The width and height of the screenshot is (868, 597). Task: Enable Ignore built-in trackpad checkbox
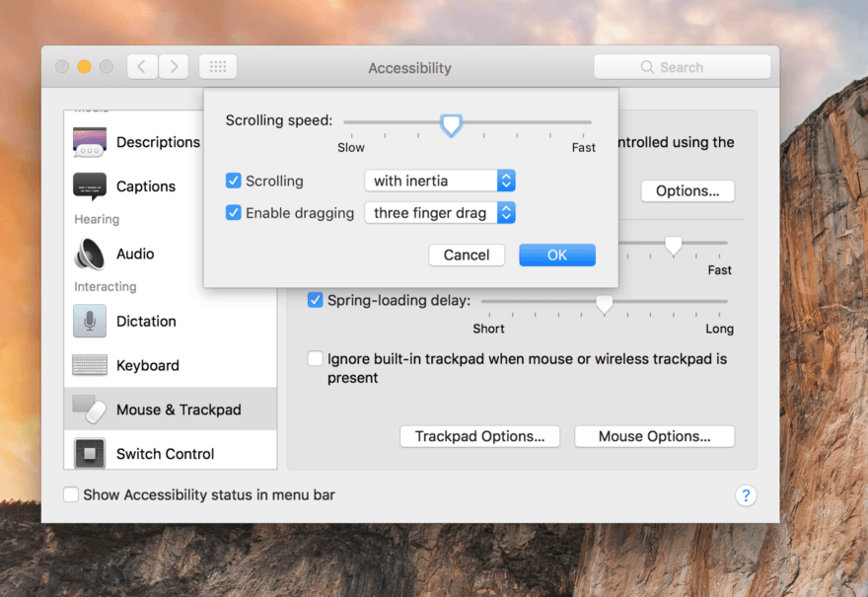[x=315, y=358]
